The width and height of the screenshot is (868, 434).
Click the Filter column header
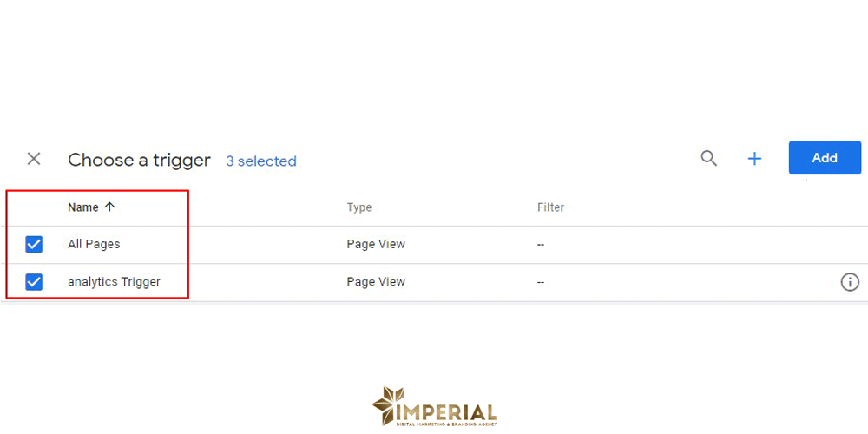click(x=550, y=207)
